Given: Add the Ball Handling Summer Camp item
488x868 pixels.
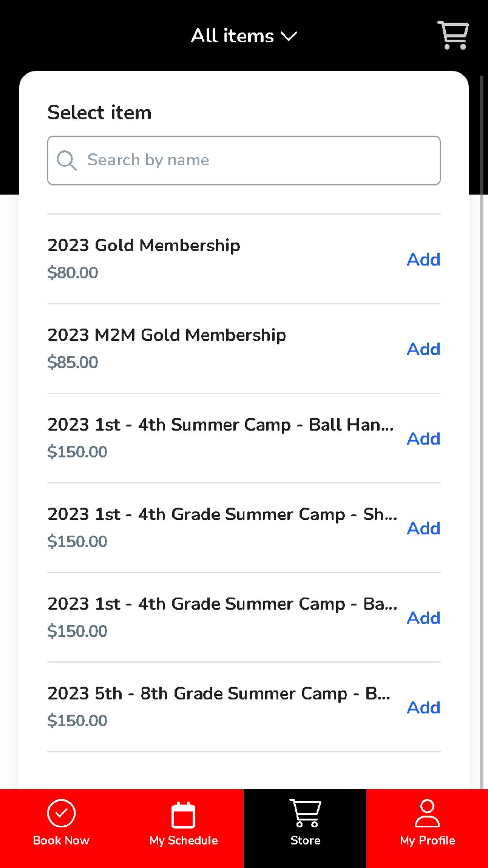Looking at the screenshot, I should [423, 438].
